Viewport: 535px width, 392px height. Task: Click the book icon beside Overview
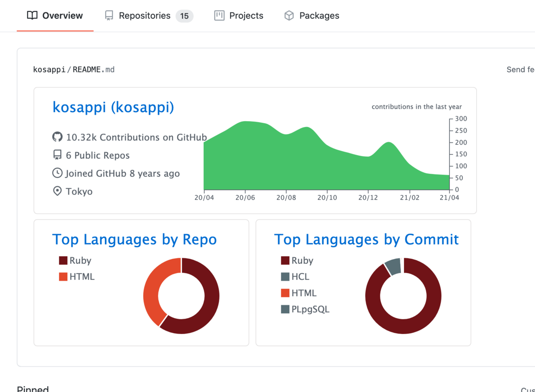coord(32,15)
